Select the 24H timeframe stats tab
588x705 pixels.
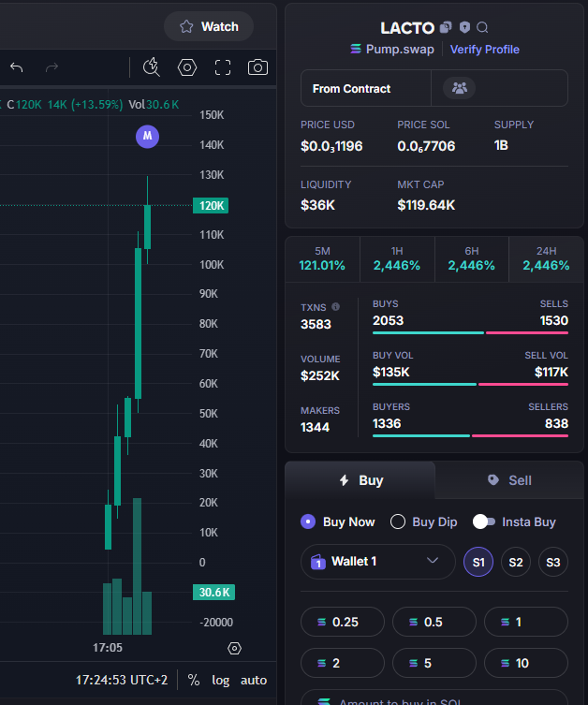coord(546,259)
